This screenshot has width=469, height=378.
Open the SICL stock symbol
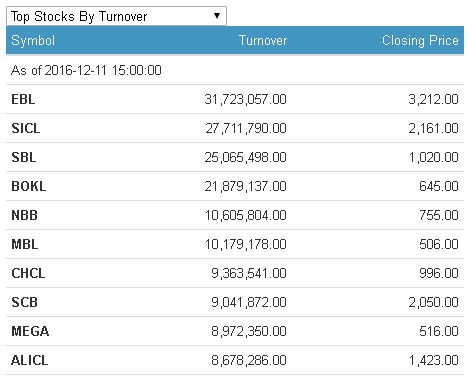pos(26,128)
